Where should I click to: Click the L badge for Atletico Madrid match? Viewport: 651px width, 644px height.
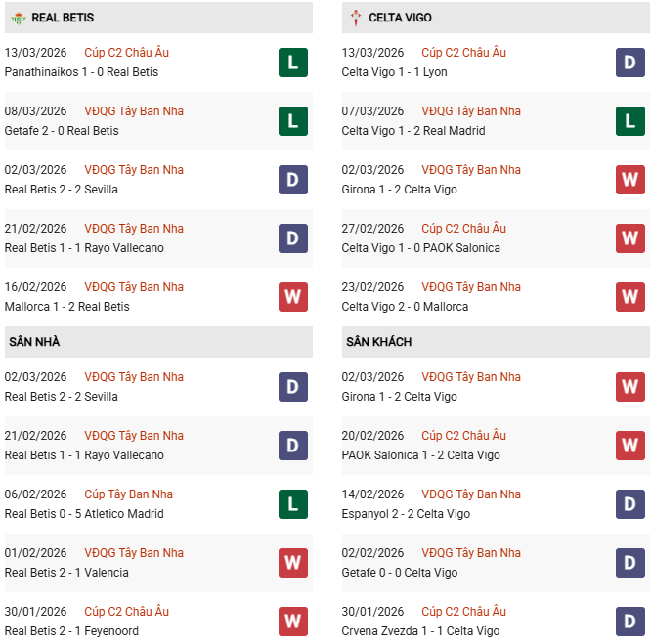[x=293, y=504]
